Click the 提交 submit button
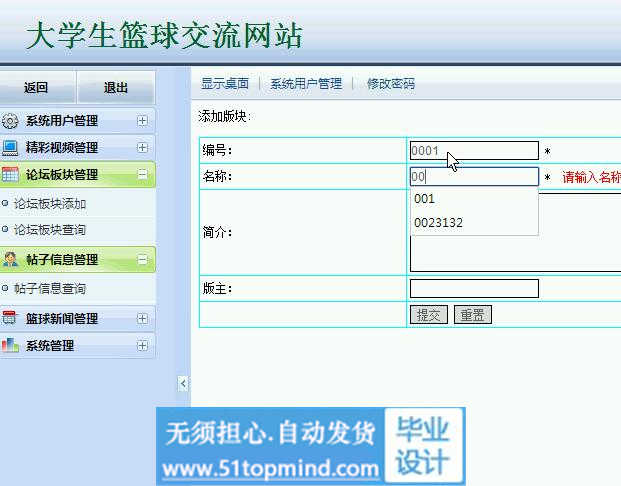 pos(429,315)
